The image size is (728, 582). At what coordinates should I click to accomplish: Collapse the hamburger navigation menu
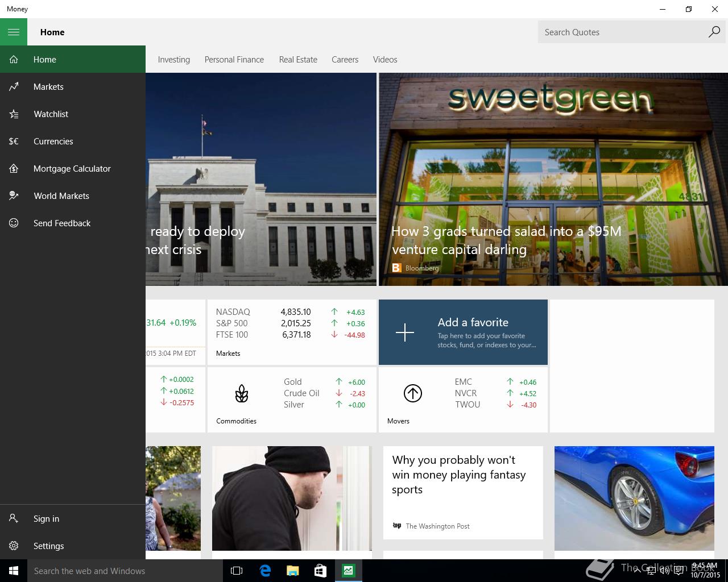pos(14,32)
